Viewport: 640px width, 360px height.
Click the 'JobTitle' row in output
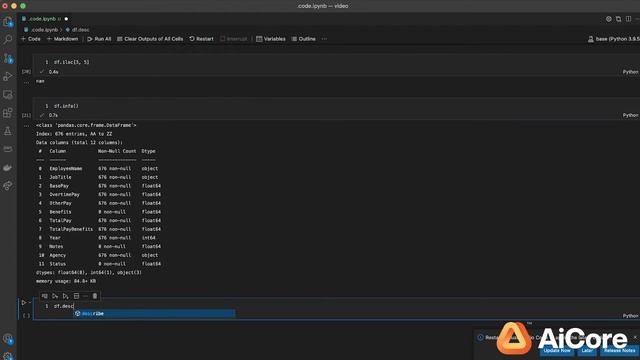(98, 177)
